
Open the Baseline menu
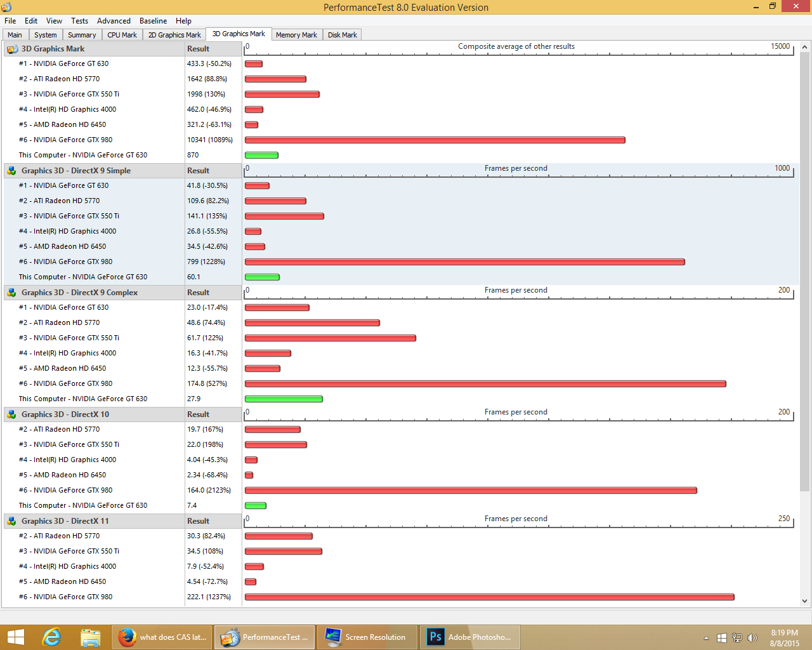[x=154, y=21]
